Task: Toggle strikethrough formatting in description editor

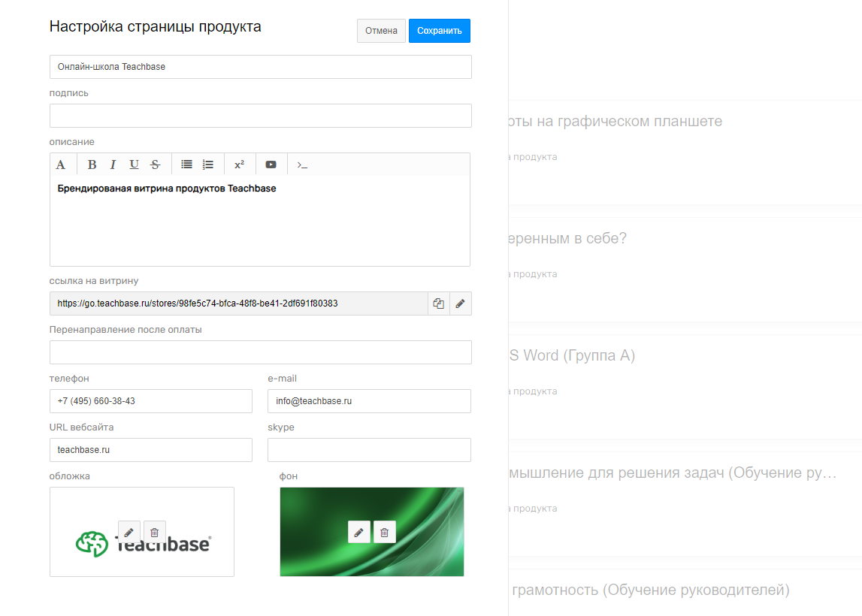Action: (x=155, y=165)
